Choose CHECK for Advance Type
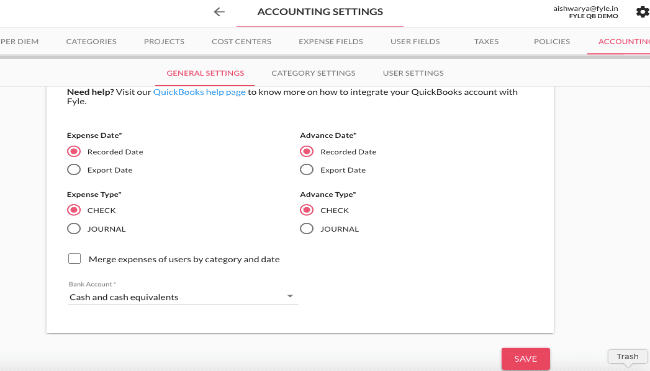 (307, 210)
